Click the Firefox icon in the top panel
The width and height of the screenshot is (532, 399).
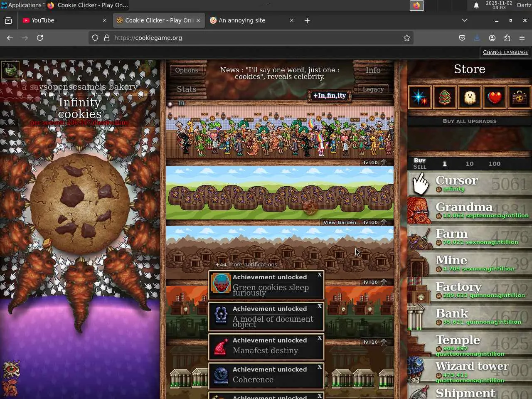coord(416,5)
